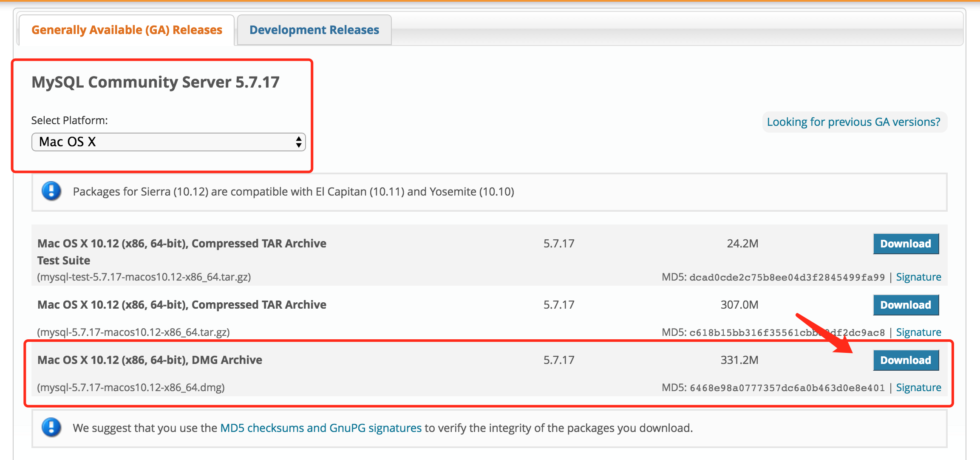Click the Sierra (10.12) compatibility notice text

[x=294, y=192]
